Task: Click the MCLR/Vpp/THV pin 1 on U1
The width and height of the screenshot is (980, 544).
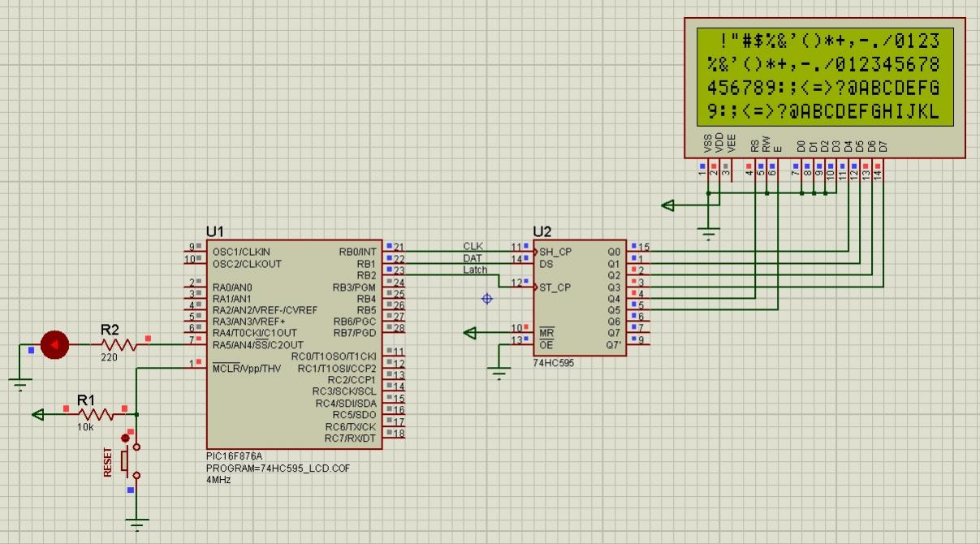Action: pyautogui.click(x=195, y=364)
